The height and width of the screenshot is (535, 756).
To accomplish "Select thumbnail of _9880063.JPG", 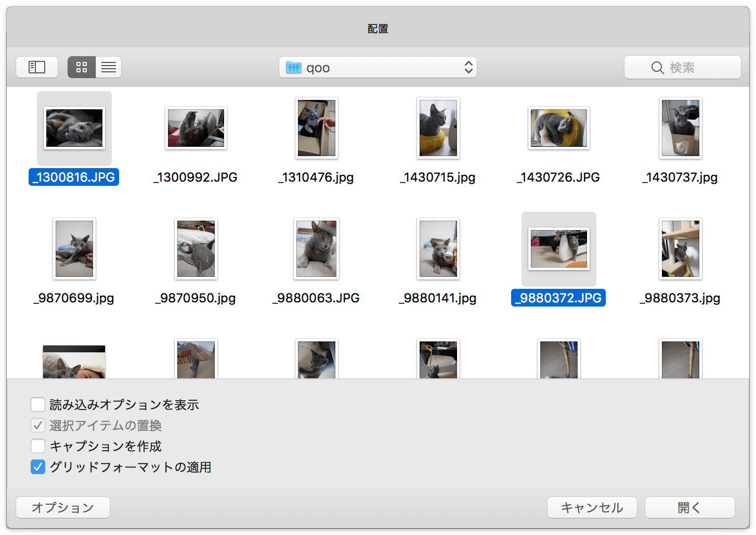I will [x=317, y=249].
